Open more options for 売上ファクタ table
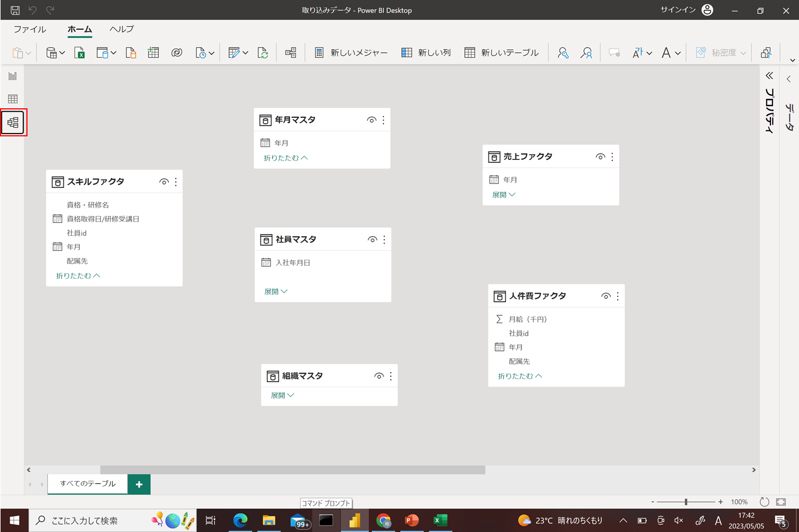 click(x=612, y=157)
